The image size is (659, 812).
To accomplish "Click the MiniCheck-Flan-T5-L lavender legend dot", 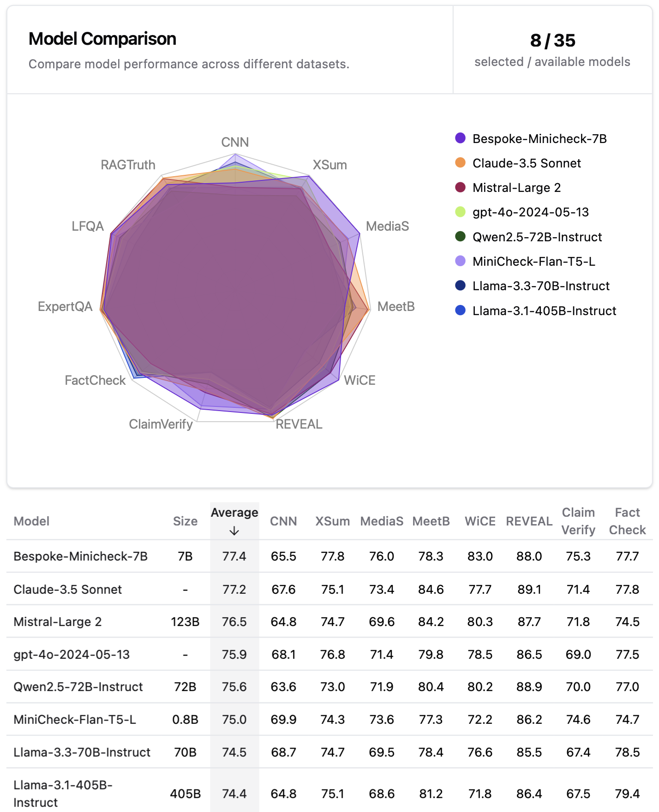I will (x=460, y=261).
